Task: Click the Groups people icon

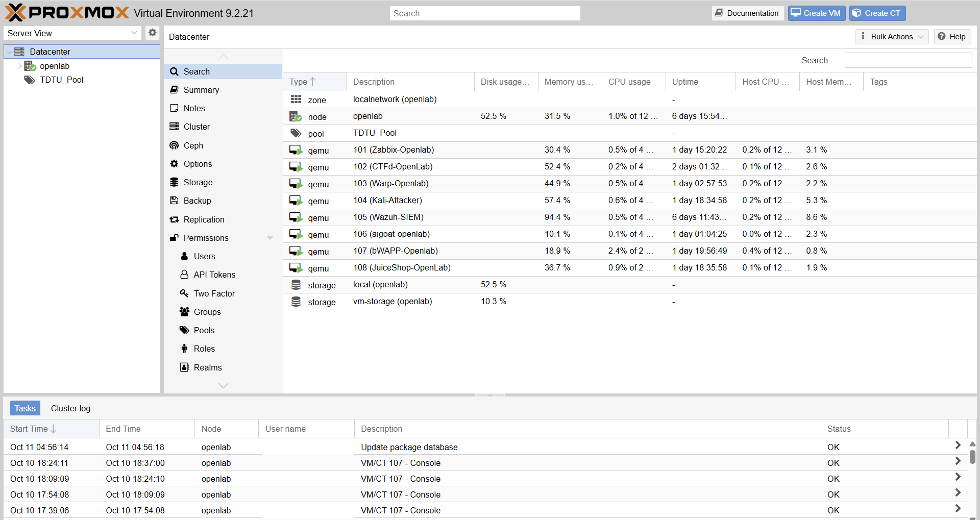Action: (184, 312)
